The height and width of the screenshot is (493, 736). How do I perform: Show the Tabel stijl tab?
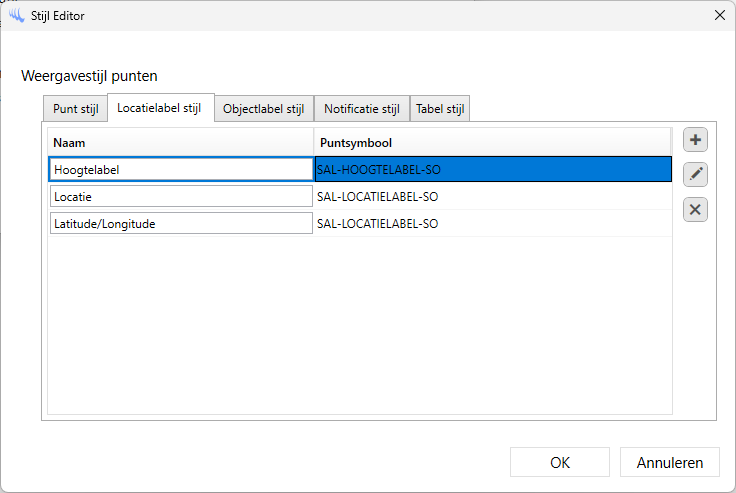[x=439, y=109]
